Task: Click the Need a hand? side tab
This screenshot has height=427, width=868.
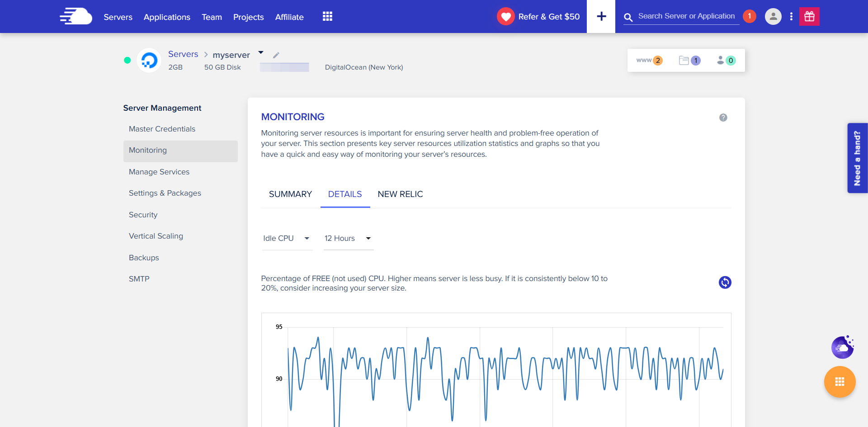Action: pyautogui.click(x=857, y=158)
